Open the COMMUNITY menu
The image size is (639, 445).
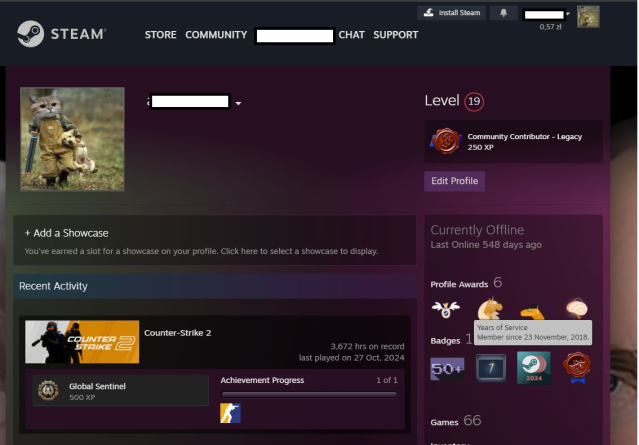click(x=216, y=35)
